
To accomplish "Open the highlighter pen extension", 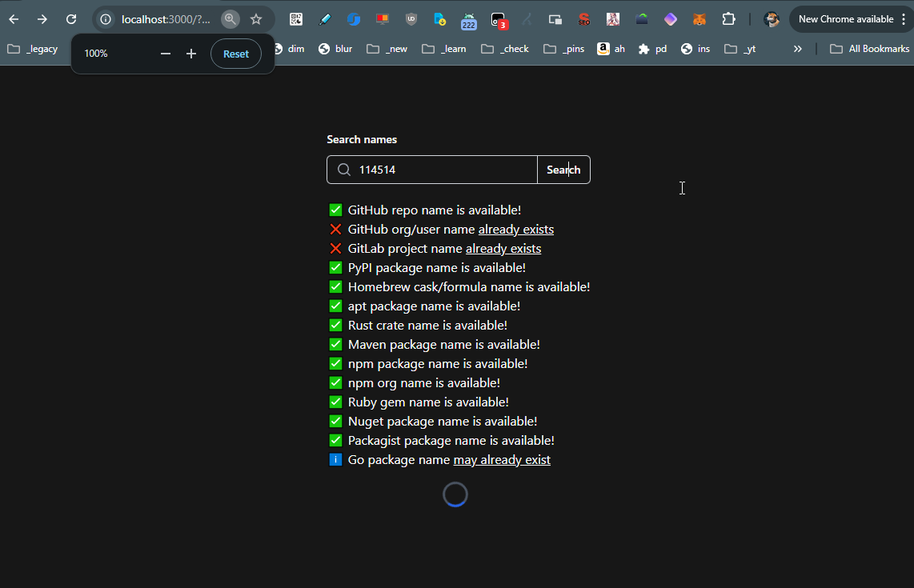I will (x=325, y=19).
